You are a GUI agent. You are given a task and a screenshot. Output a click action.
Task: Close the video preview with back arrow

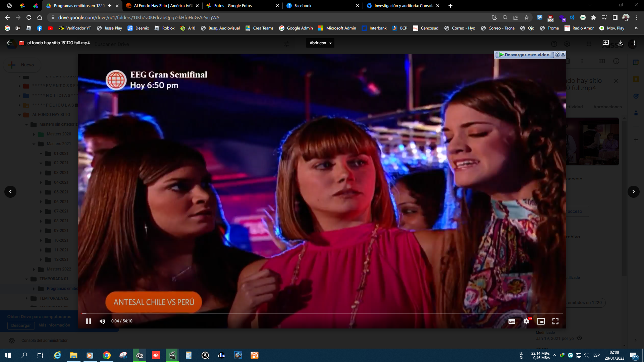tap(9, 43)
